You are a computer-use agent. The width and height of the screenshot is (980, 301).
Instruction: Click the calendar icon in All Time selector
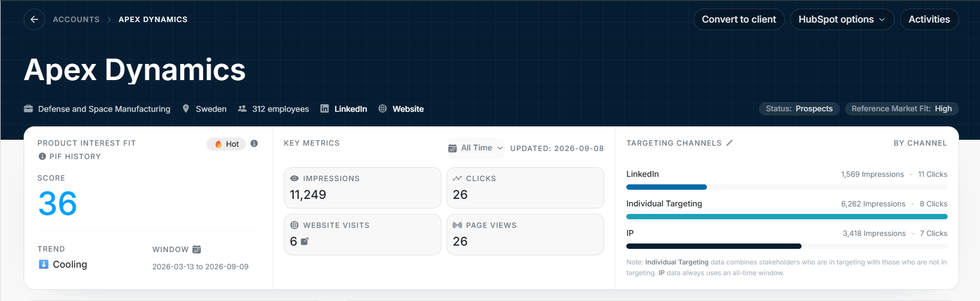(453, 148)
